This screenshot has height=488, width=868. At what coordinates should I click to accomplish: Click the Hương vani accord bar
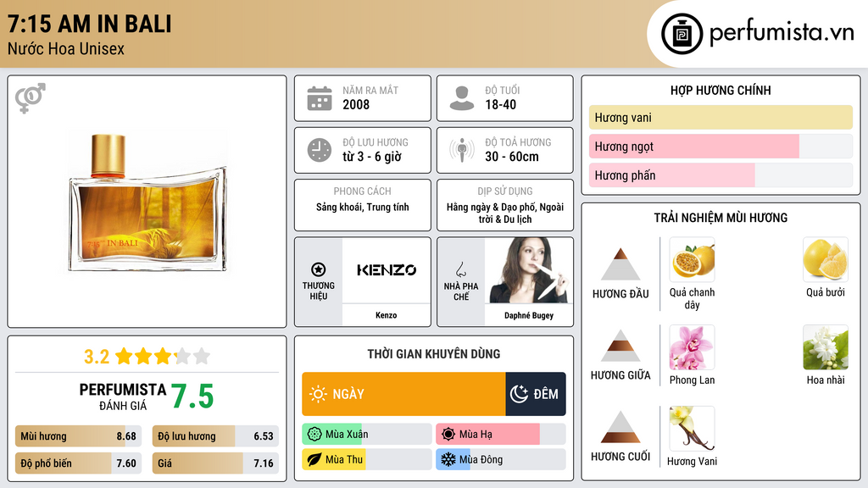pos(721,117)
